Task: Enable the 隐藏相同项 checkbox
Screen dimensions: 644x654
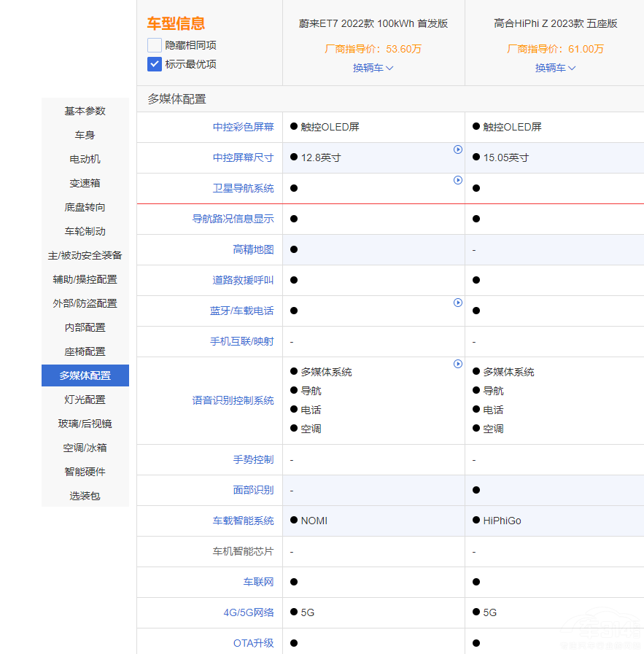Action: pyautogui.click(x=155, y=45)
